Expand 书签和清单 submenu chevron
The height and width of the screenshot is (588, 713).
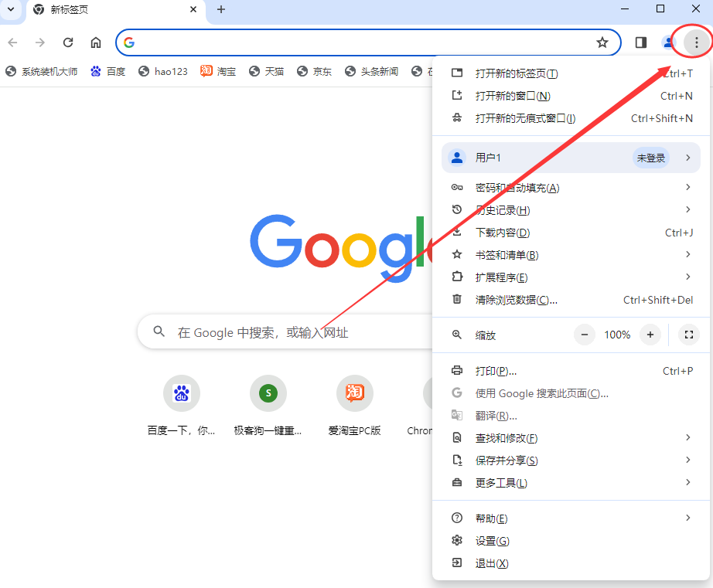[x=688, y=254]
